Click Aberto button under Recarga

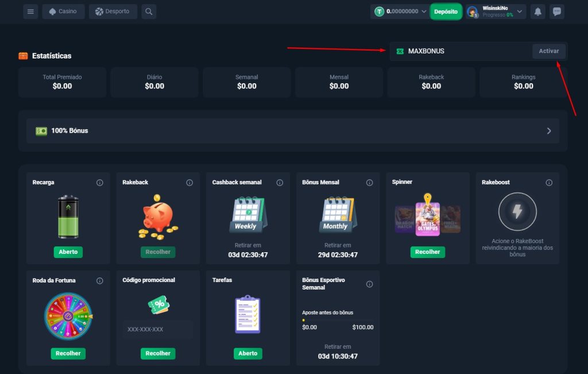pos(68,252)
